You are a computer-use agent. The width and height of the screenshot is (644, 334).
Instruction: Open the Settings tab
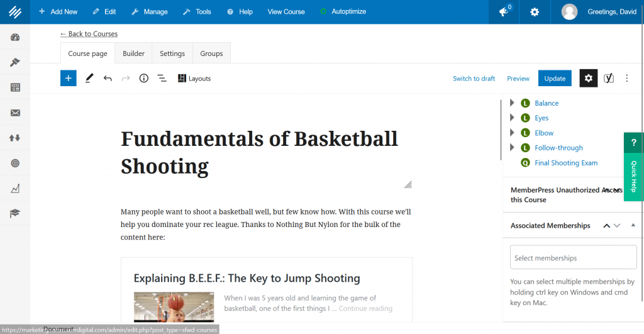[172, 53]
